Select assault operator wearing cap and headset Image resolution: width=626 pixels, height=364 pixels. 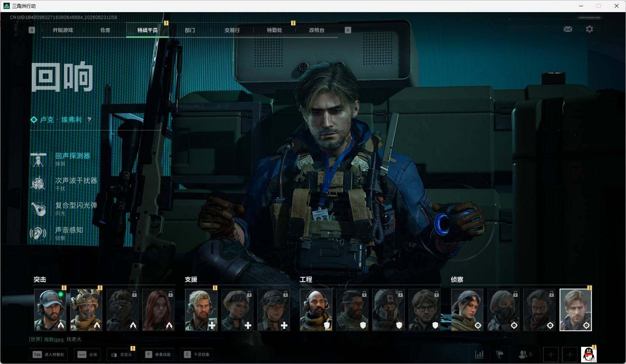pyautogui.click(x=50, y=310)
